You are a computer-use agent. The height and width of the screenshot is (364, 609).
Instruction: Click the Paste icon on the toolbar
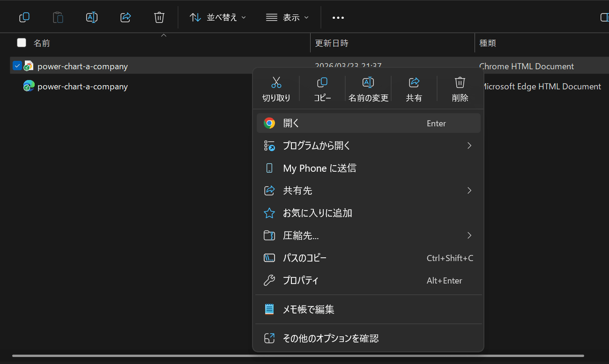point(58,17)
